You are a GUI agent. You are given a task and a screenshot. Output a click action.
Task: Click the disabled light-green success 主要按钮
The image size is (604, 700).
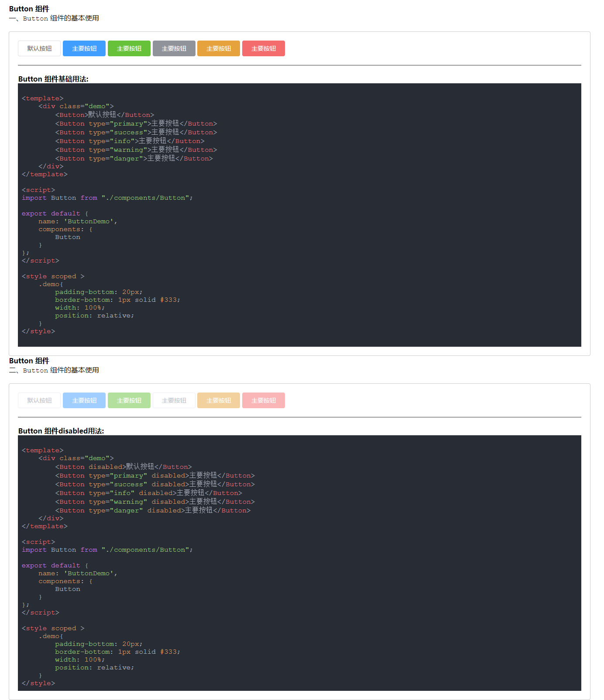click(129, 400)
